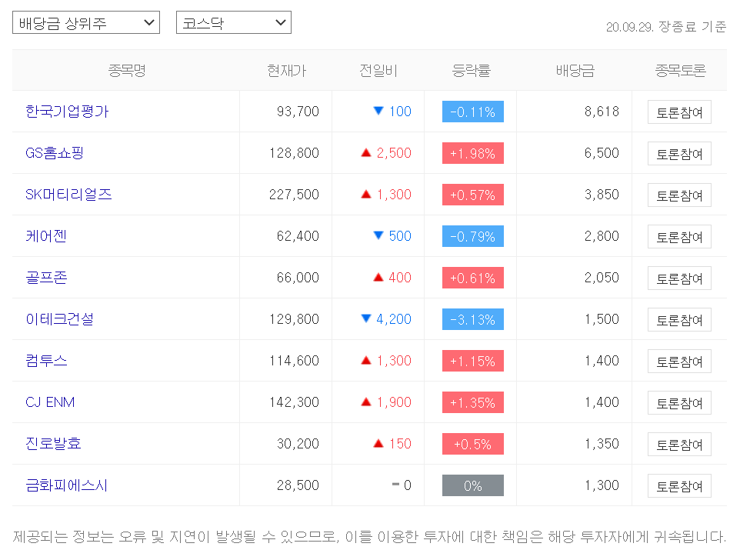This screenshot has height=560, width=740.
Task: Click 토론참여 button for 진로발효
Action: [x=679, y=444]
